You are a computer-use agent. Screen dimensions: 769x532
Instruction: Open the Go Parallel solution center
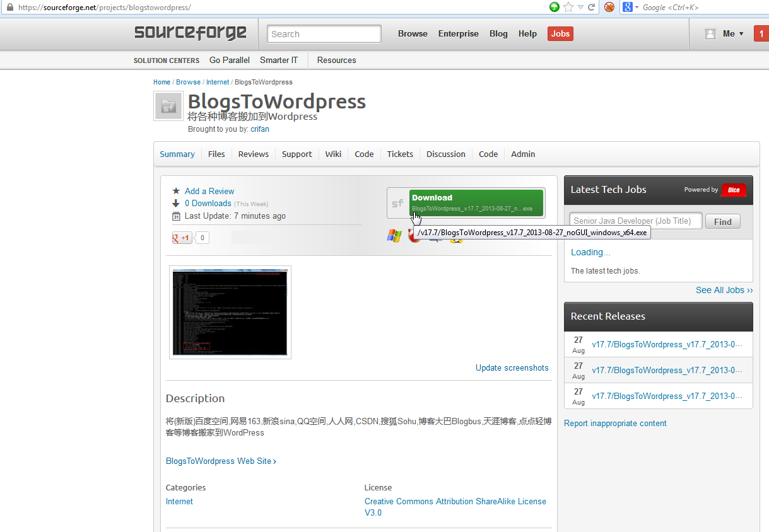tap(230, 60)
